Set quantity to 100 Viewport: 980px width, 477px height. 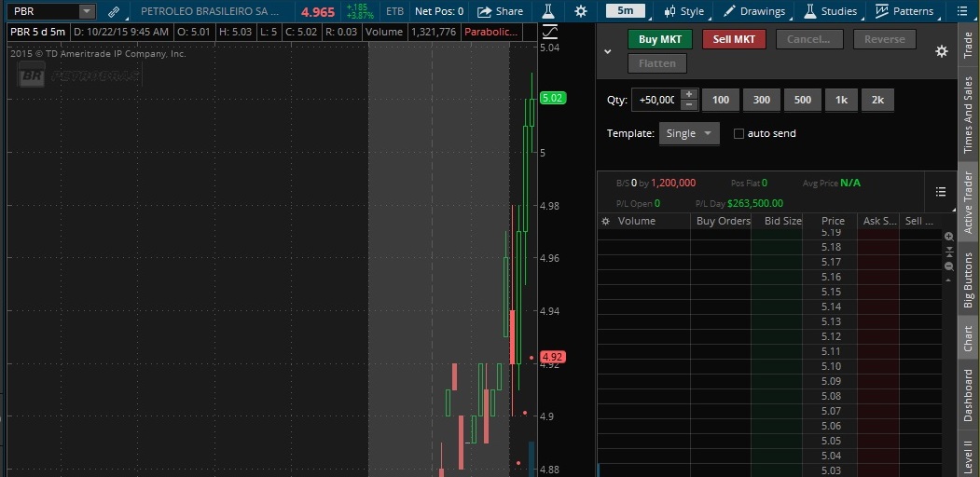(x=721, y=100)
